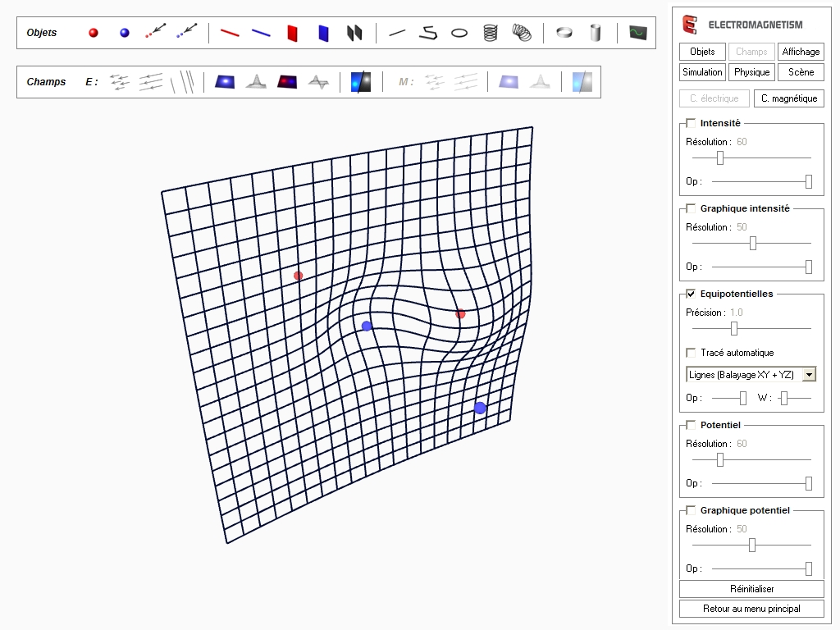Add the solenoid coil object
Screen dimensions: 840x630
pos(491,33)
